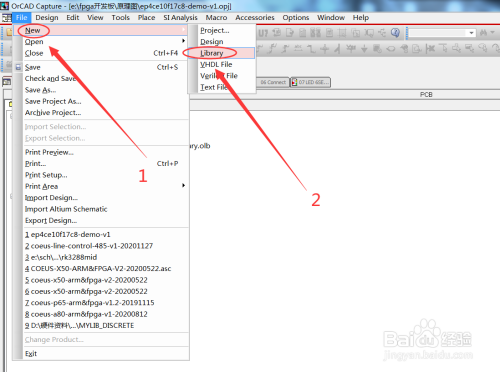Open the View menu

click(x=95, y=17)
